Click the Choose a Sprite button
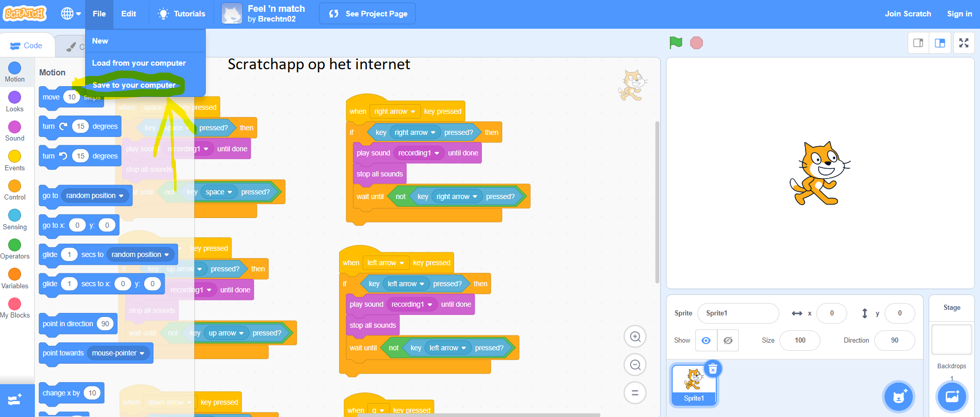Image resolution: width=980 pixels, height=417 pixels. 899,396
